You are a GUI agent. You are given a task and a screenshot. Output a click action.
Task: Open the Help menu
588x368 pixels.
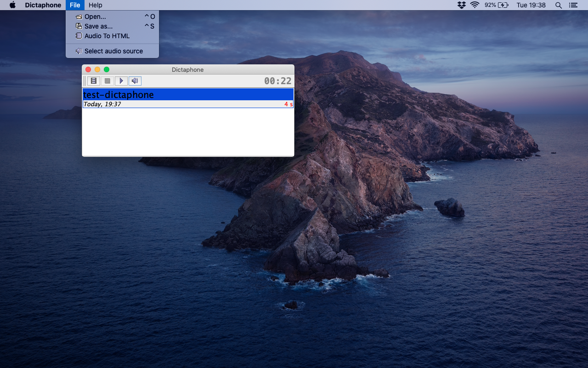pos(96,5)
